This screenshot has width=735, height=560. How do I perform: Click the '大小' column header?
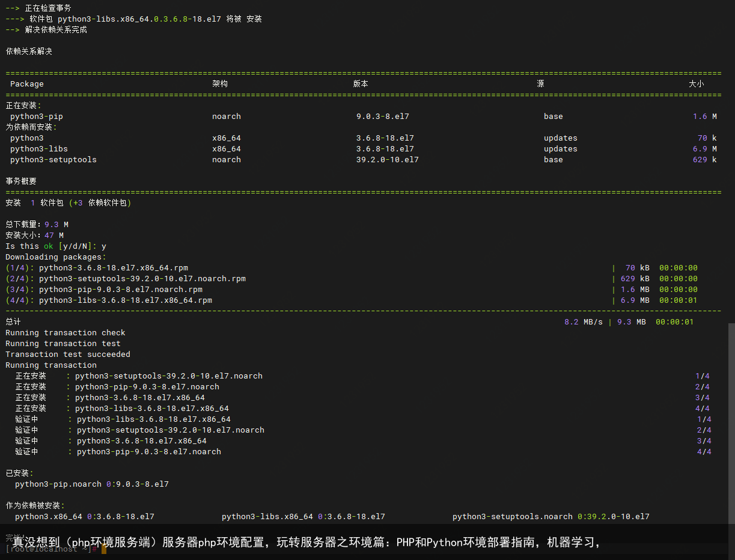696,84
